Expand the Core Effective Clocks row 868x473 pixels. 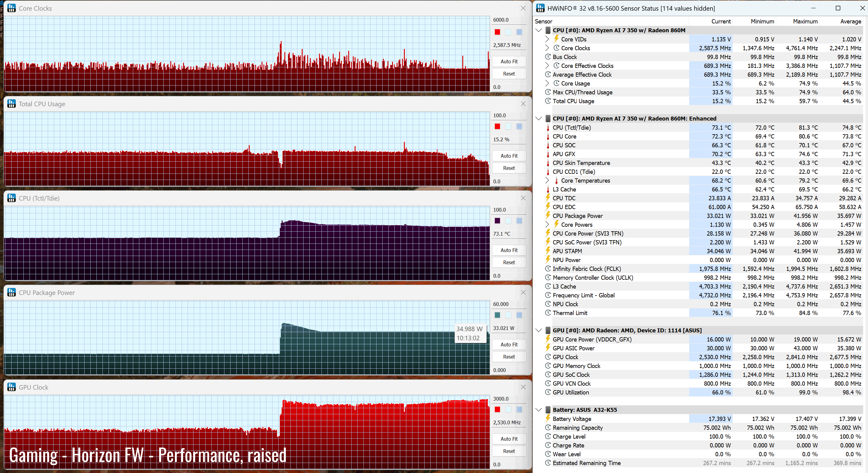(547, 66)
